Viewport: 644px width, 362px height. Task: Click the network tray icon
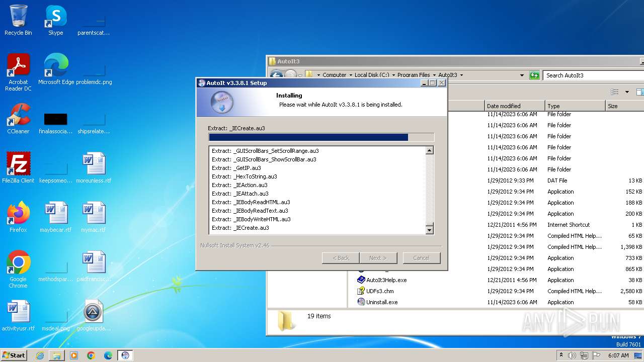(x=584, y=355)
